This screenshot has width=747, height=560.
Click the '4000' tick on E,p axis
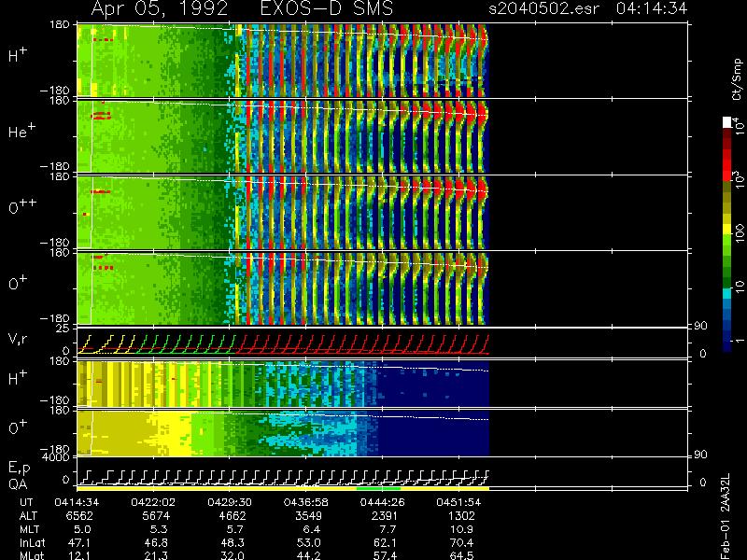[58, 457]
